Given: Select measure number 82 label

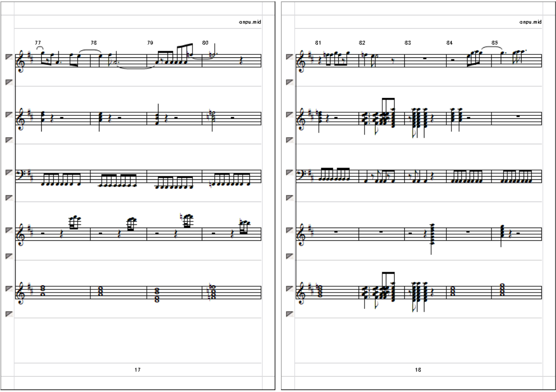Looking at the screenshot, I should (x=362, y=43).
